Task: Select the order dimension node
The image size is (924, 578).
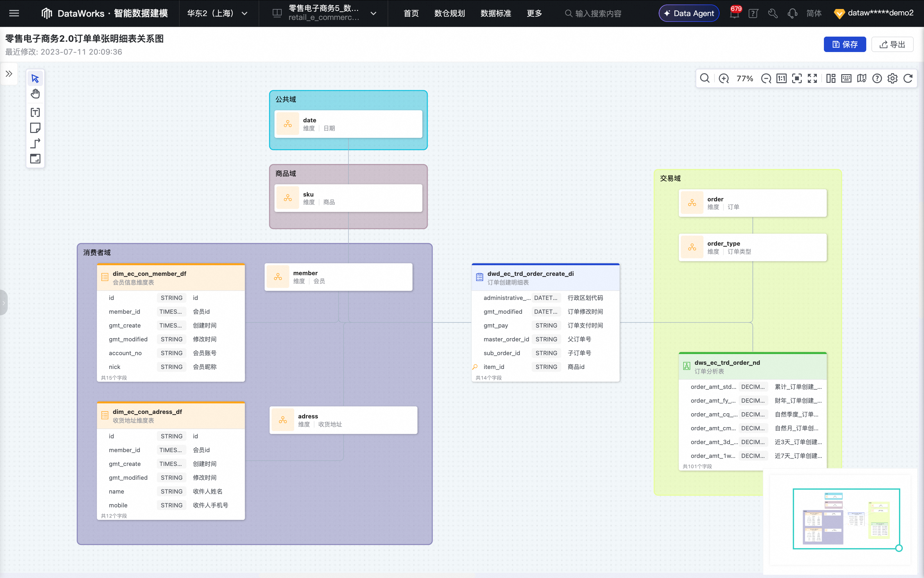Action: click(753, 203)
